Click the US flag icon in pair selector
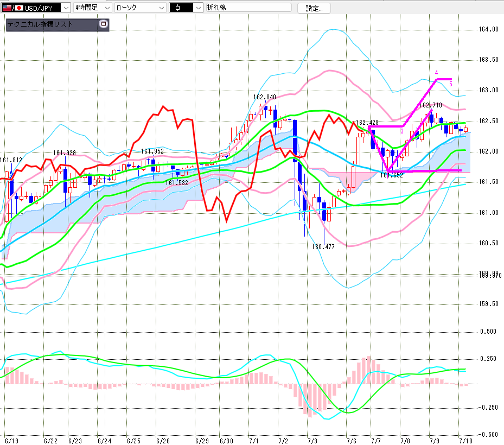The height and width of the screenshot is (445, 504). tap(7, 8)
